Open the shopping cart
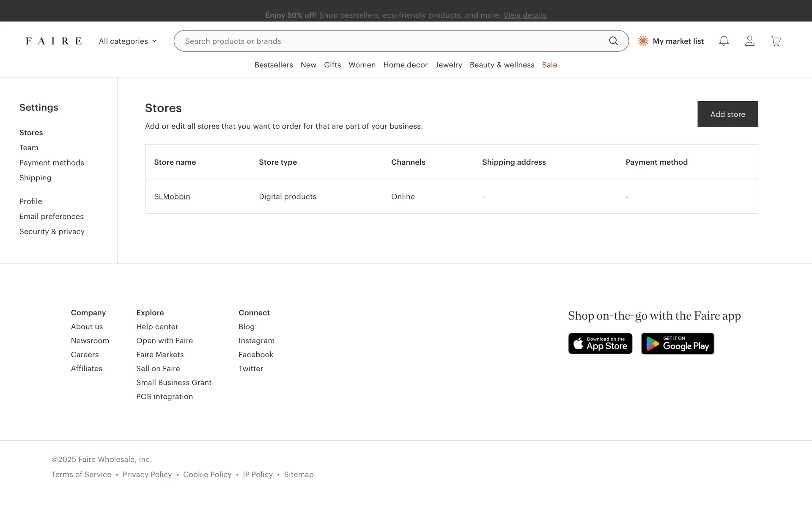The image size is (812, 508). [776, 41]
